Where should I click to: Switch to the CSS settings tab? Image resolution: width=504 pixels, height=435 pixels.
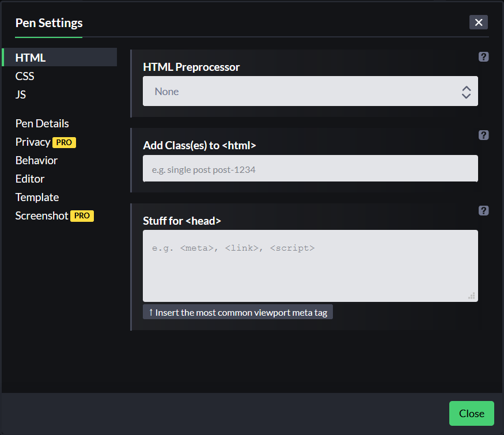[25, 76]
